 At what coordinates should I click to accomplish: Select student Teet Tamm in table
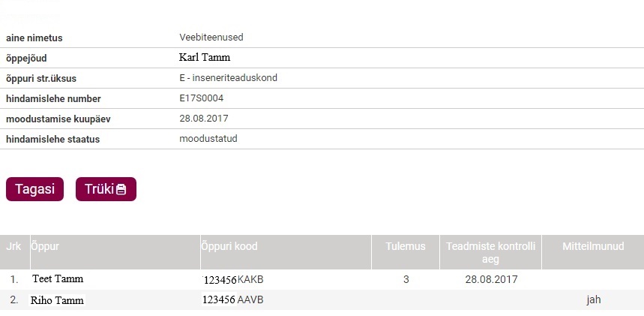pyautogui.click(x=58, y=279)
